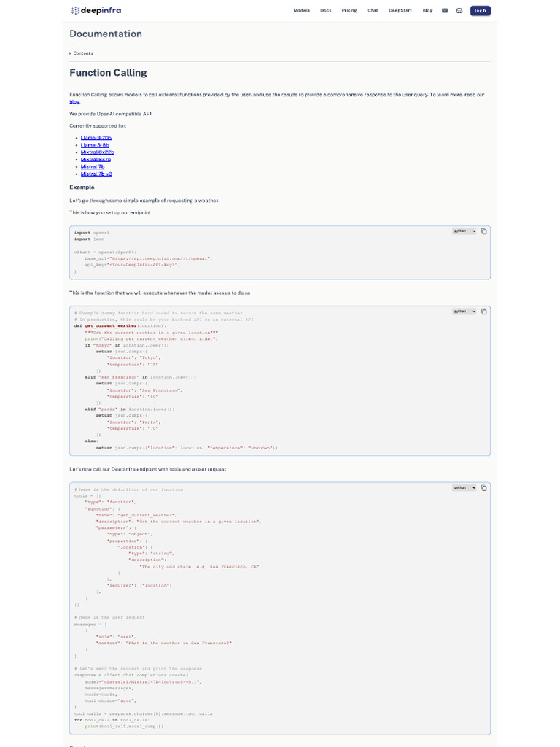Open language dropdown on tools definition code block
Image resolution: width=560 pixels, height=747 pixels.
(464, 487)
